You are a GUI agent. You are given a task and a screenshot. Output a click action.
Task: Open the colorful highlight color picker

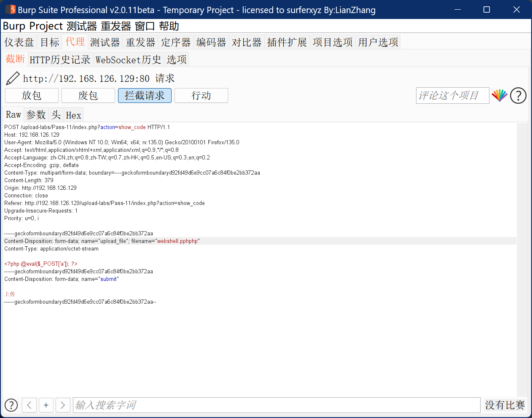(500, 96)
